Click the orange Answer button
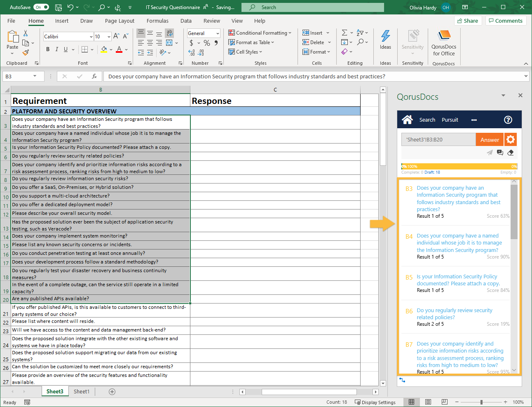 point(490,140)
